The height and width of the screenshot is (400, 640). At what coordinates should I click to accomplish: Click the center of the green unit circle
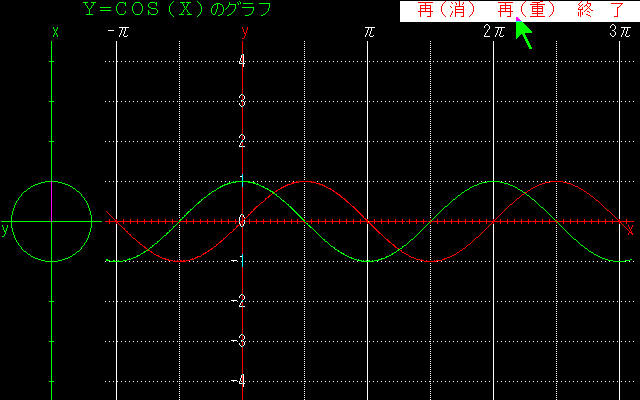pyautogui.click(x=51, y=221)
